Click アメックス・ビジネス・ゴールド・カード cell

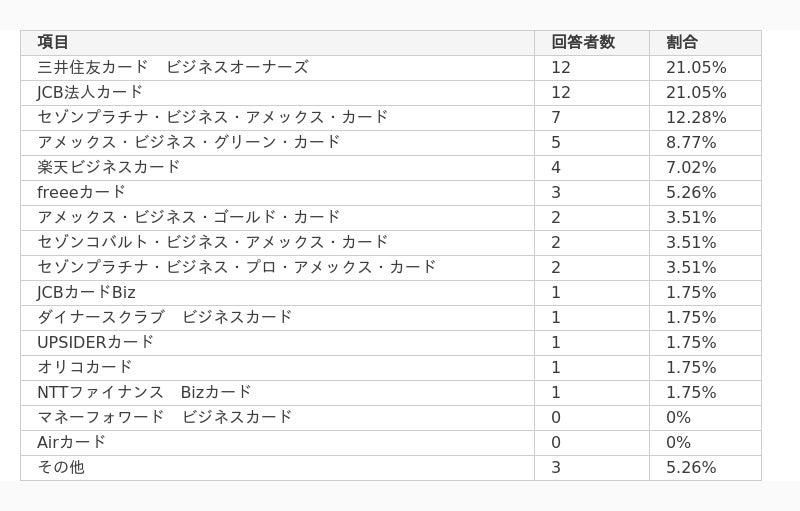coord(277,218)
